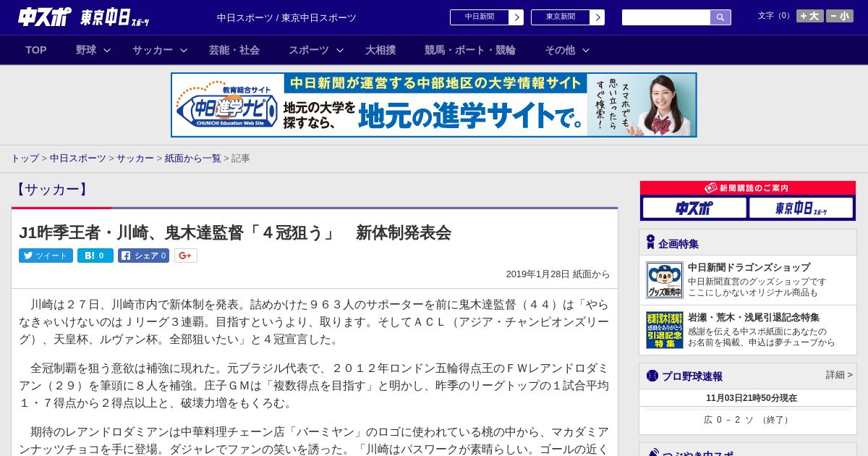Go to TOP menu item
Screen dimensions: 868x456
[x=36, y=50]
